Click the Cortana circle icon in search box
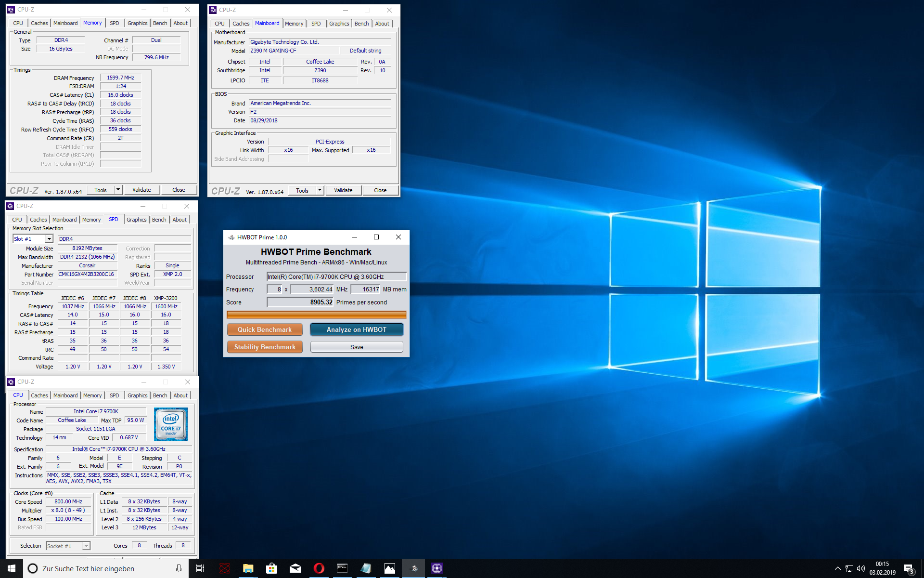 33,568
